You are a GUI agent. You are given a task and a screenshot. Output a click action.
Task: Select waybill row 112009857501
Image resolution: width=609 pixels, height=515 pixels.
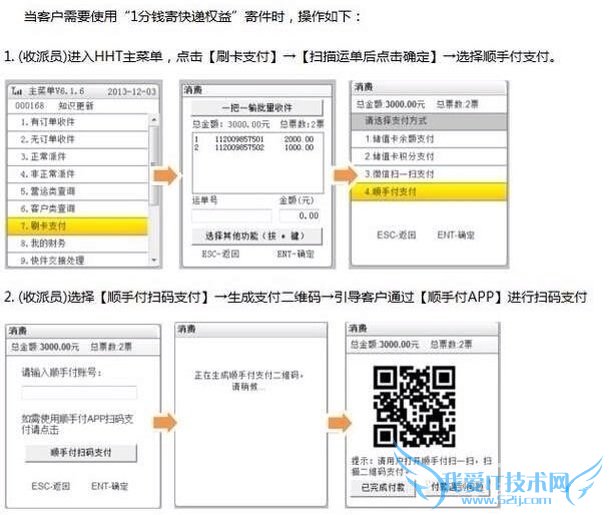(256, 139)
